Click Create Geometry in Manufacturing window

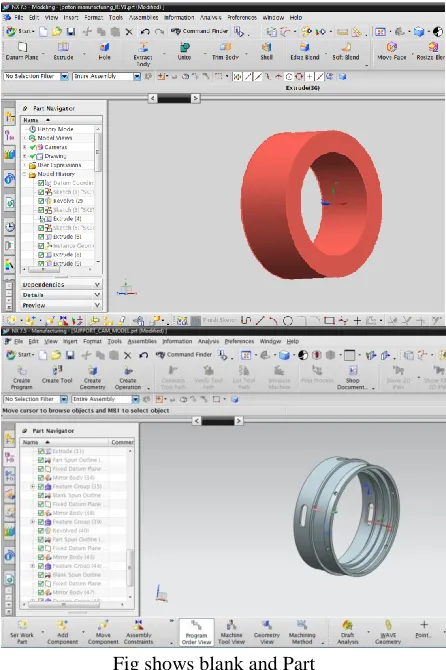[92, 377]
